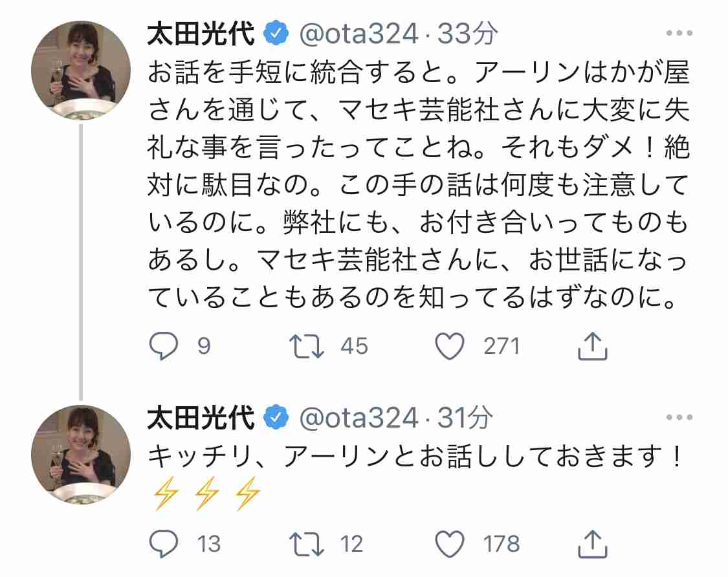
Task: Open the second tweet's profile avatar
Action: point(81,455)
